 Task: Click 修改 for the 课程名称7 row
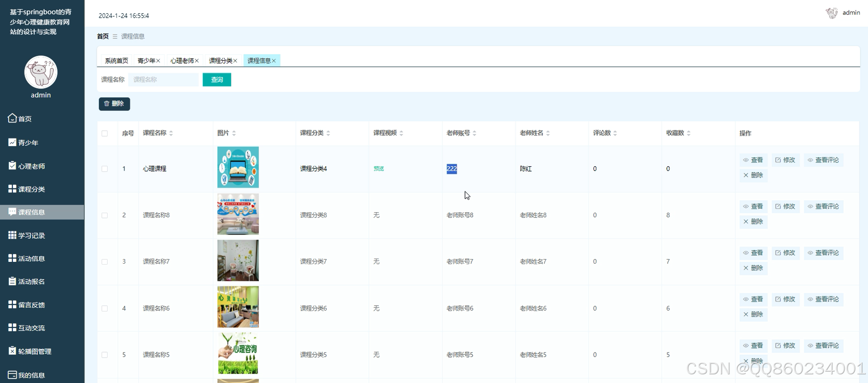785,253
